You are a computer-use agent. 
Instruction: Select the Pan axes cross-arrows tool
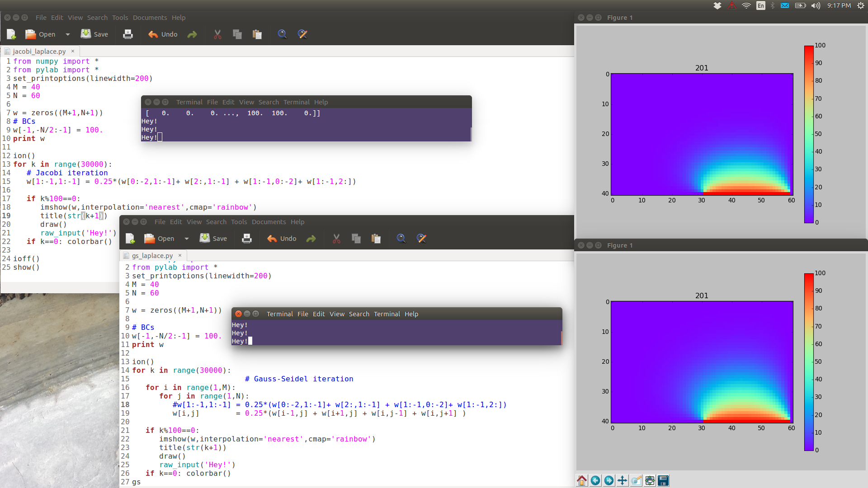pos(623,480)
